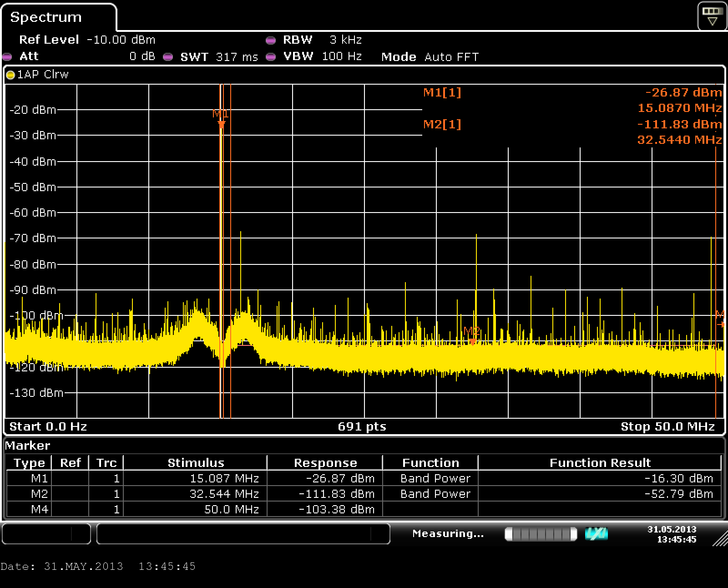
Task: Click the Start 0.0 Hz frequency label
Action: click(x=48, y=426)
